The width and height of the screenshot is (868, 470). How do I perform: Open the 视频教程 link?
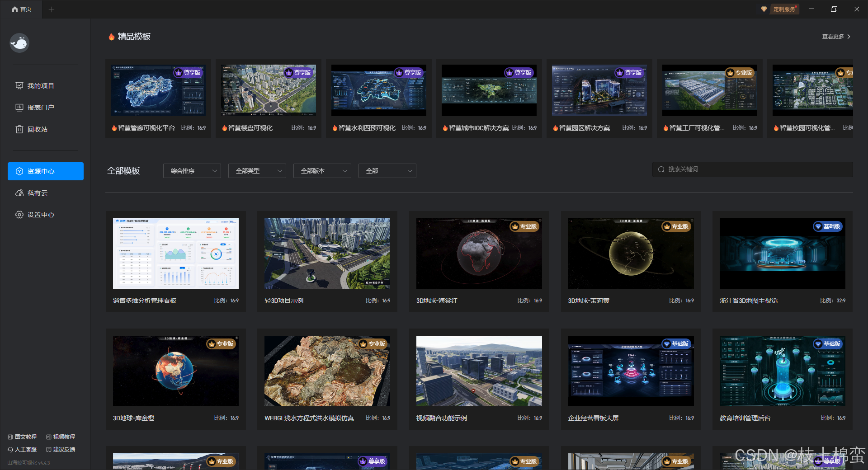[61, 437]
